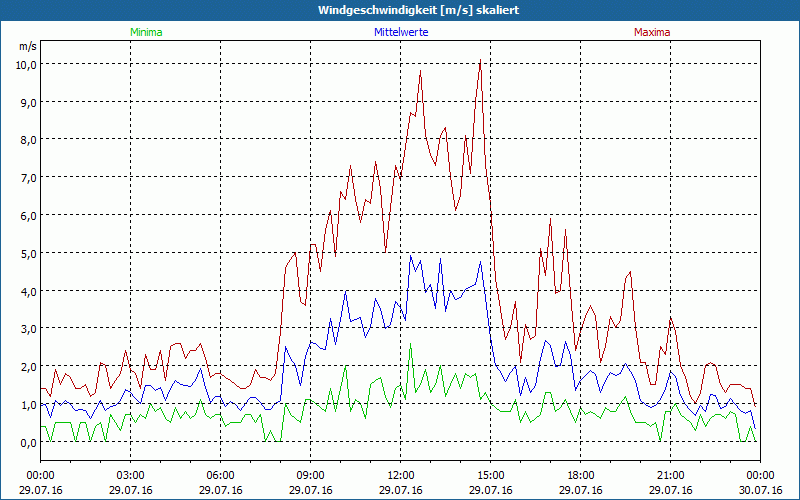Select the blue Mittelwerte legend label
Image resolution: width=800 pixels, height=500 pixels.
pyautogui.click(x=400, y=32)
